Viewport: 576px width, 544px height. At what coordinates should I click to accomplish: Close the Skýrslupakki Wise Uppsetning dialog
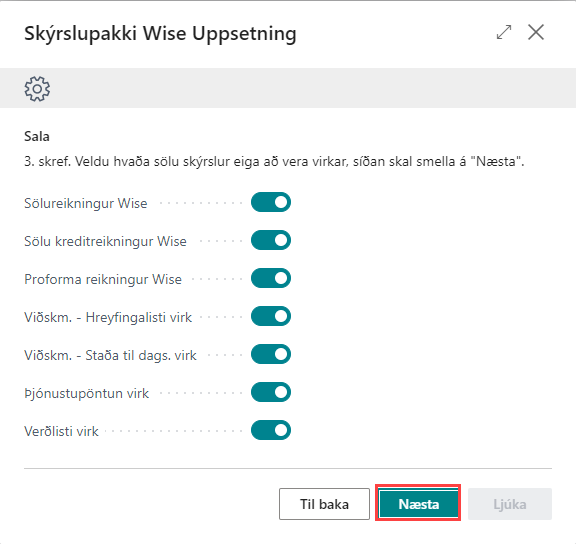[536, 32]
